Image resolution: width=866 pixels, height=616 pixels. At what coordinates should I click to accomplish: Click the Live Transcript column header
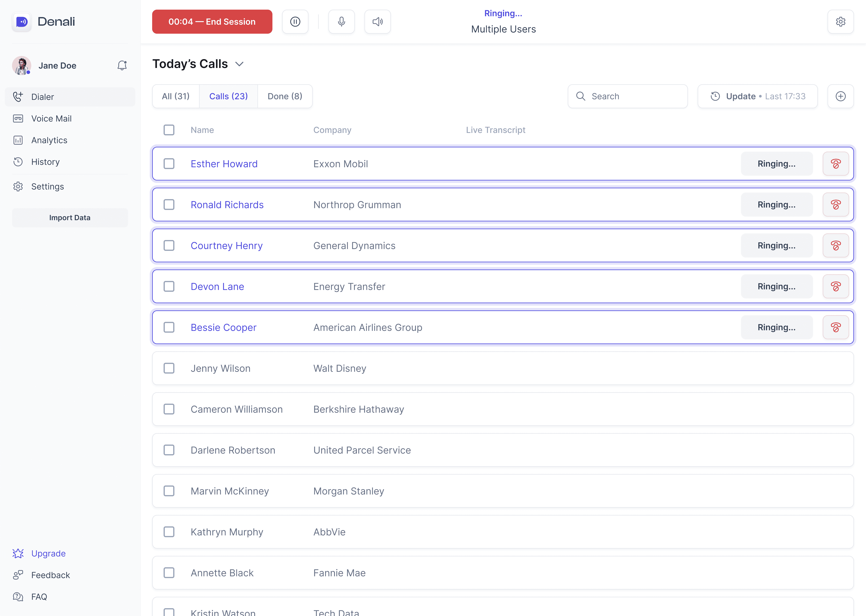click(x=495, y=130)
